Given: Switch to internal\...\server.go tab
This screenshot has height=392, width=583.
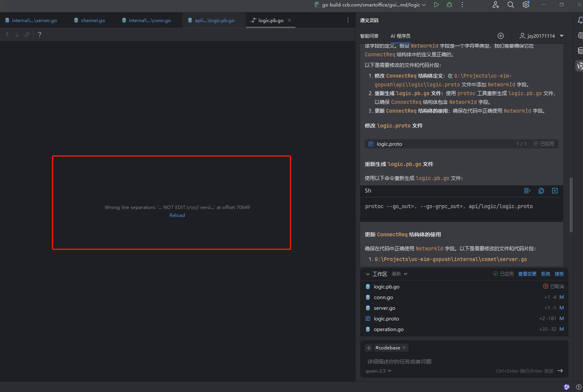Looking at the screenshot, I should [31, 21].
